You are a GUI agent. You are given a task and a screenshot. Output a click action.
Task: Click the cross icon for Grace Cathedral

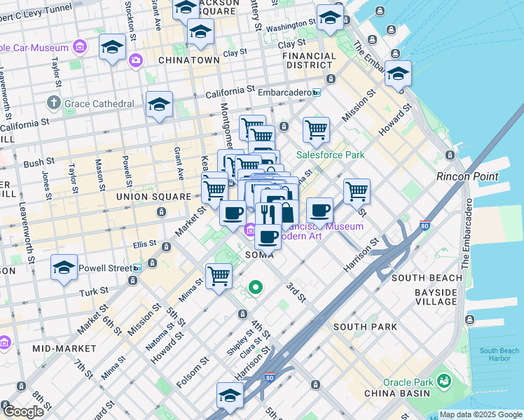click(53, 102)
